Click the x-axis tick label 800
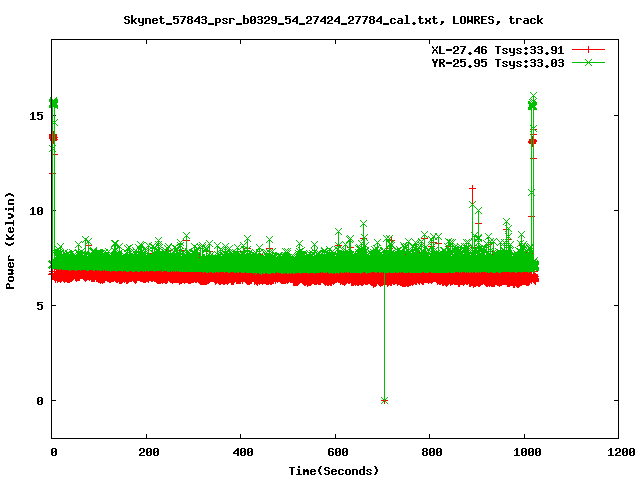Image resolution: width=640 pixels, height=480 pixels. click(x=432, y=452)
